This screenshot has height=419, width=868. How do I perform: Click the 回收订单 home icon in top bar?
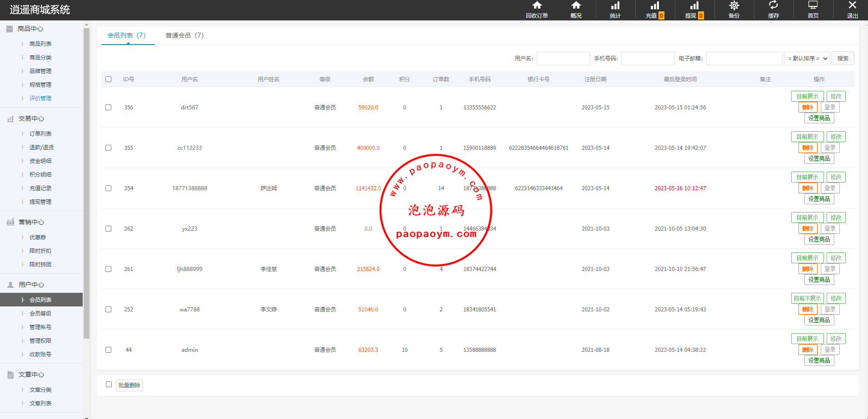537,6
